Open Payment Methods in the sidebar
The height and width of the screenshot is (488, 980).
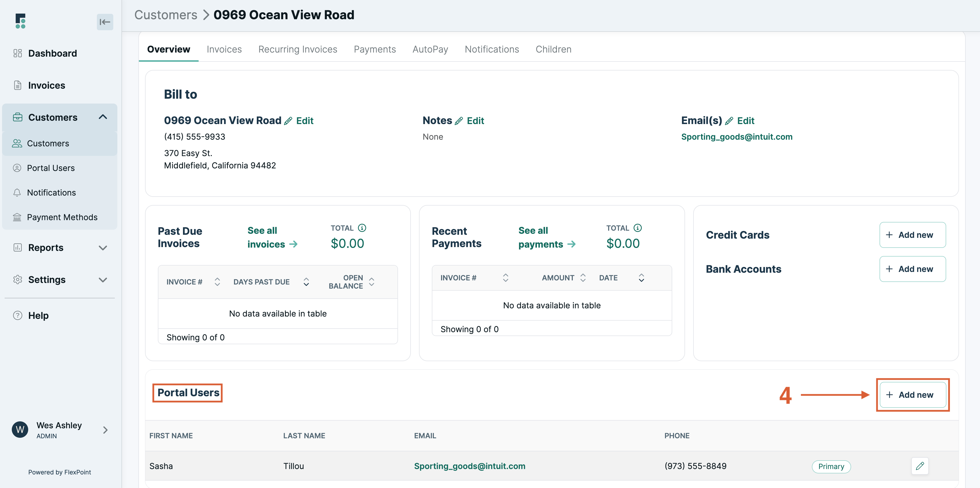click(x=62, y=217)
